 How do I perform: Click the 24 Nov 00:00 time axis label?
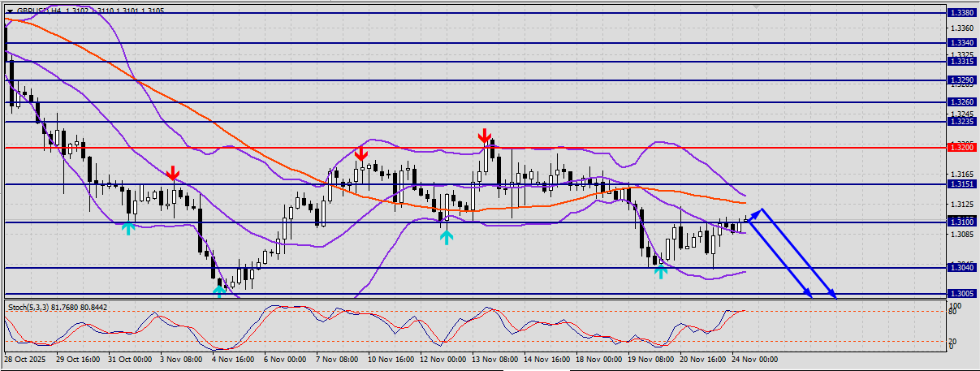[x=756, y=358]
